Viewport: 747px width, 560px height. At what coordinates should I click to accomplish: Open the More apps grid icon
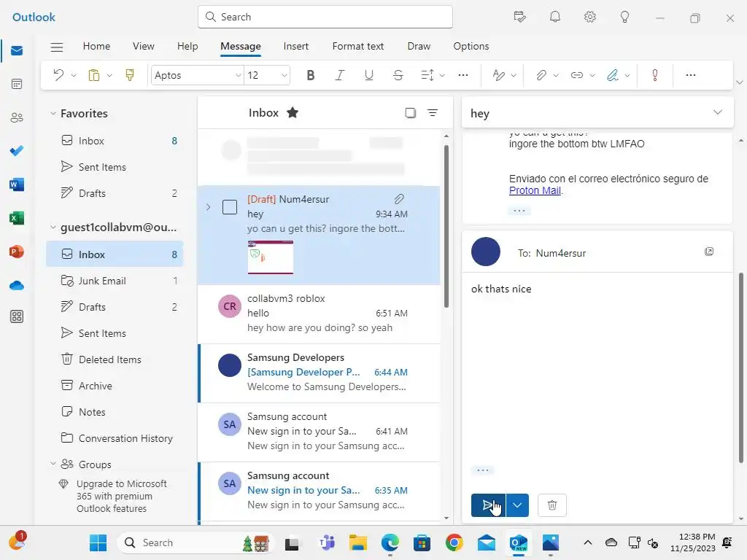click(x=17, y=316)
